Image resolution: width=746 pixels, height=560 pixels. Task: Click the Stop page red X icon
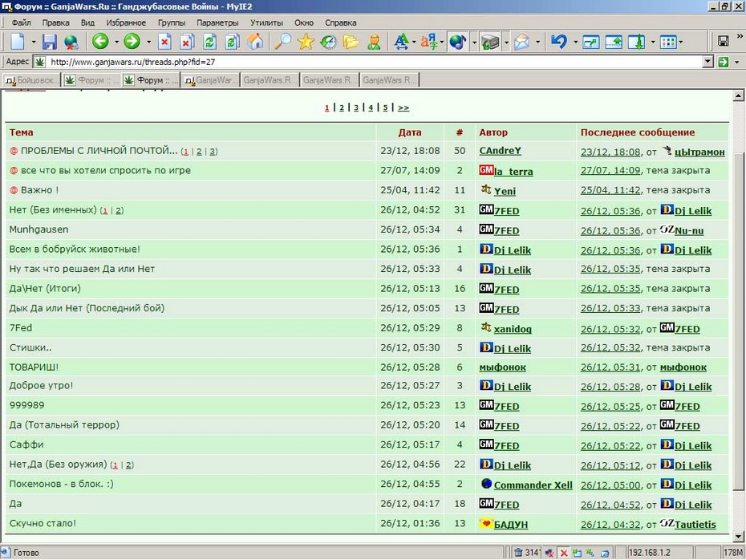click(164, 42)
